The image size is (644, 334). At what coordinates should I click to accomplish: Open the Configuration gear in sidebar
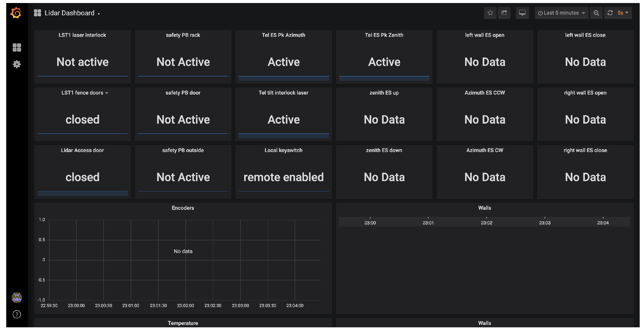(x=17, y=64)
